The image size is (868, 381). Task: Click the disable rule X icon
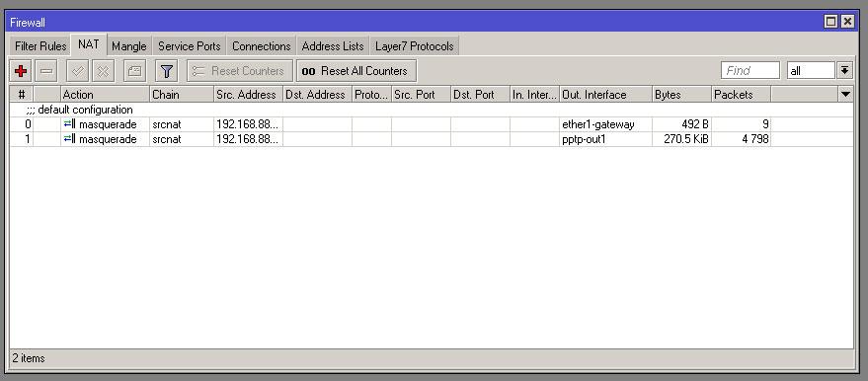[x=103, y=71]
